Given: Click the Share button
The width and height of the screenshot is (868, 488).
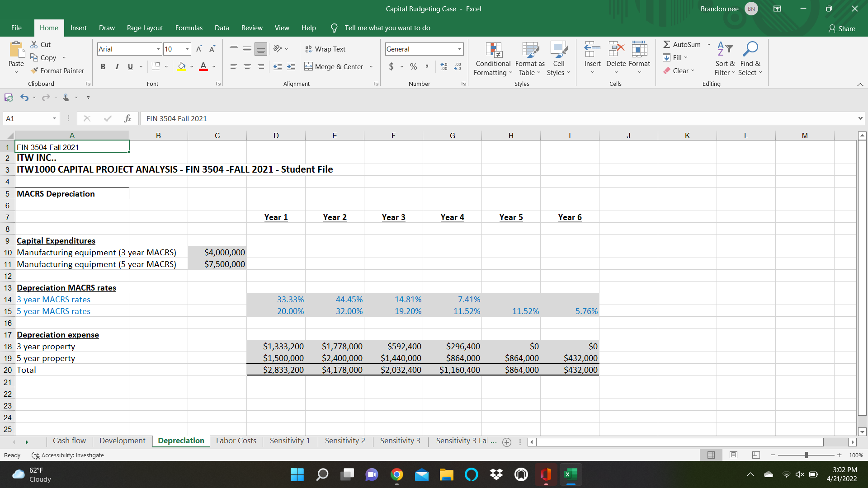Looking at the screenshot, I should (842, 28).
